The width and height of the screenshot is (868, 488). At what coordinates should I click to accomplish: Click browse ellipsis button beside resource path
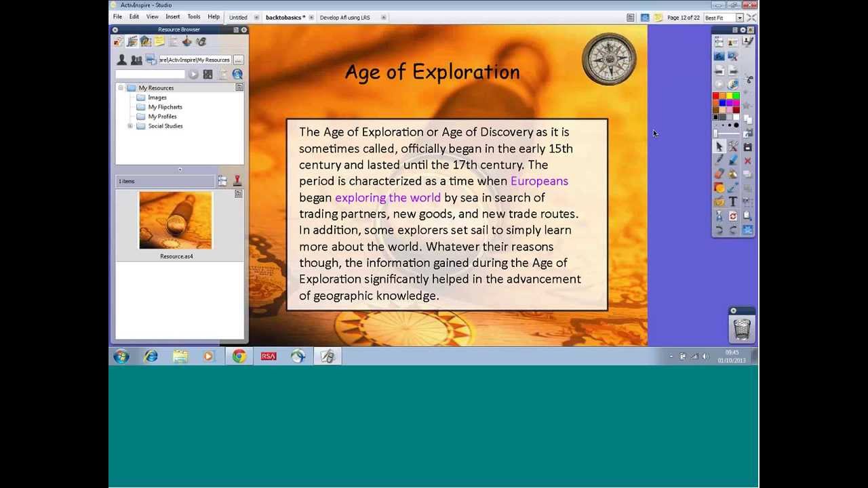click(238, 60)
